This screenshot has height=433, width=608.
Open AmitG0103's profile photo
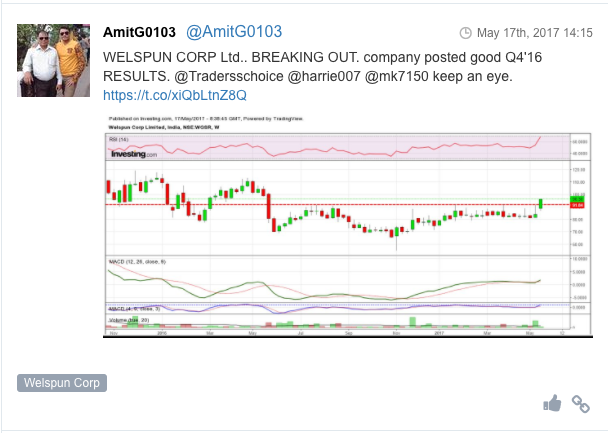point(54,60)
